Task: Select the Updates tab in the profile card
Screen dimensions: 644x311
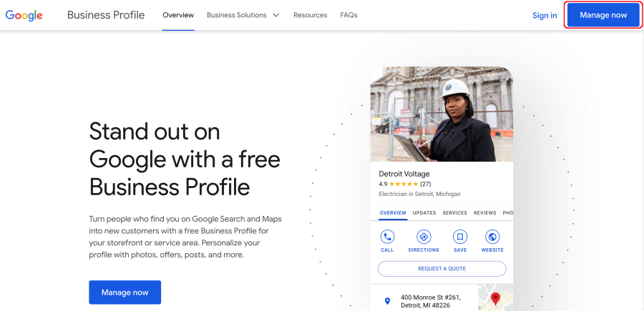Action: [424, 213]
